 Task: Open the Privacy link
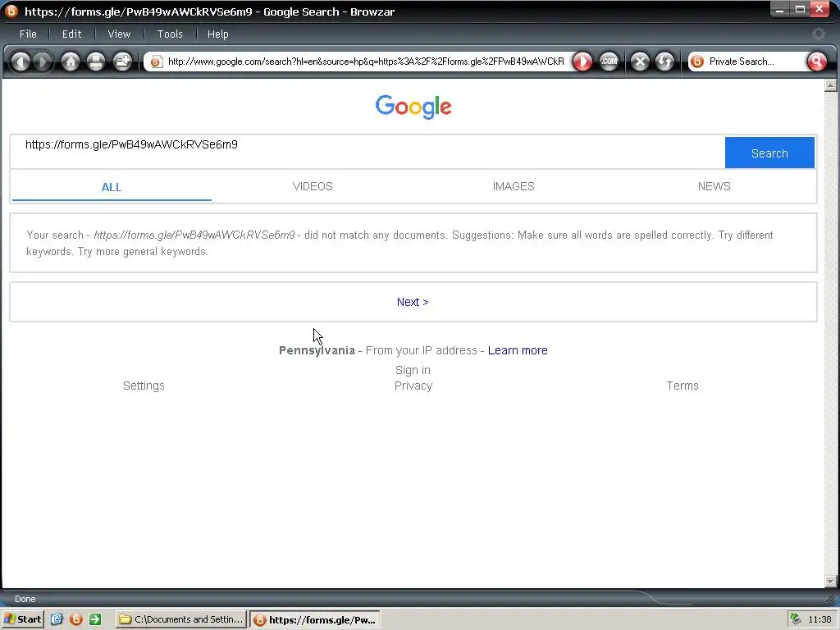(x=413, y=386)
